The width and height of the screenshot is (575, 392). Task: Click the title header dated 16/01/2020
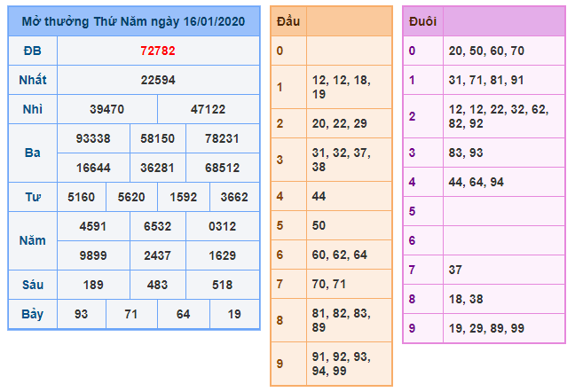[134, 21]
